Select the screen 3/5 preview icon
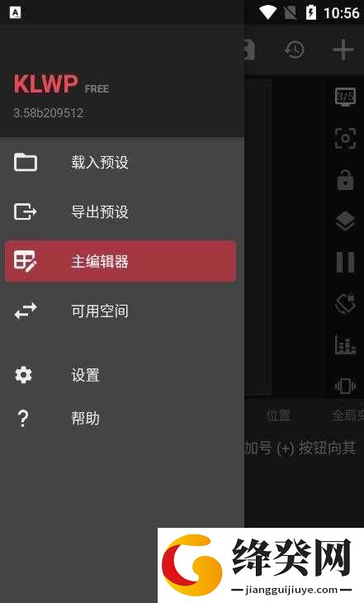364x603 pixels. pyautogui.click(x=345, y=97)
